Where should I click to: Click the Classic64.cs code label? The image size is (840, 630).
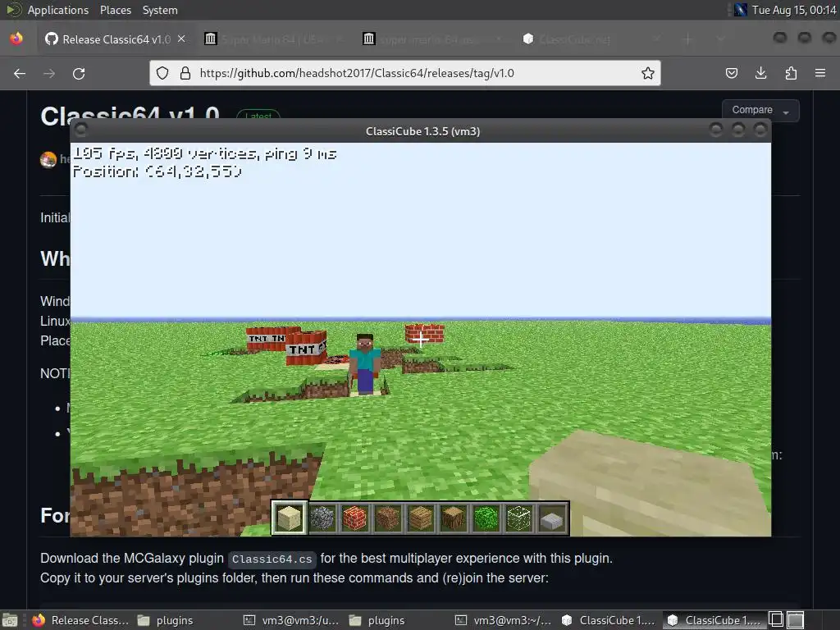272,559
